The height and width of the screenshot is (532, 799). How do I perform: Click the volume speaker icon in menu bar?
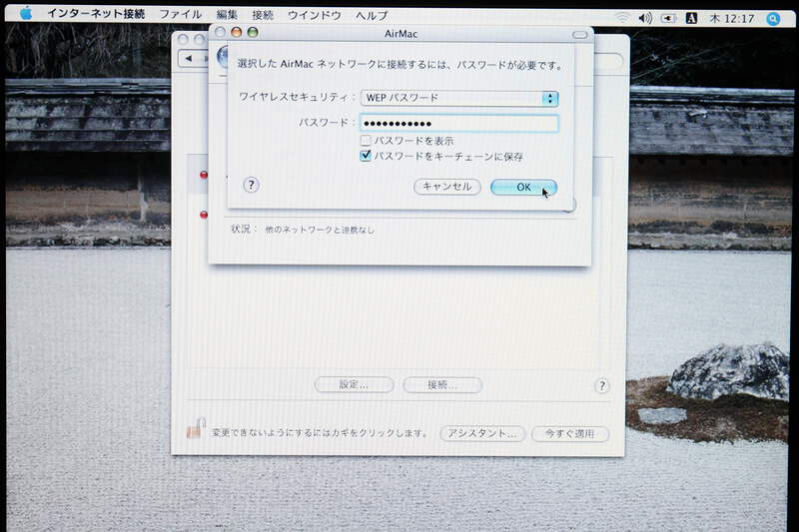tap(645, 18)
